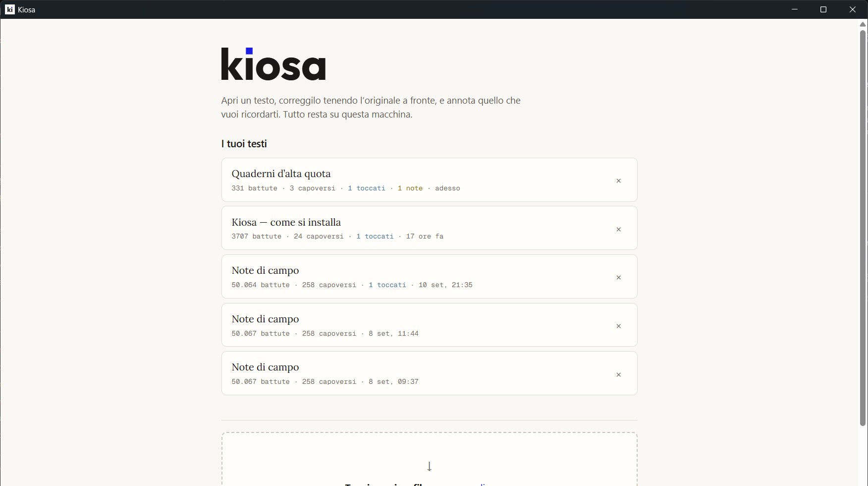Click the "8 set, 09:37" timestamp
Viewport: 868px width, 486px height.
pos(394,382)
